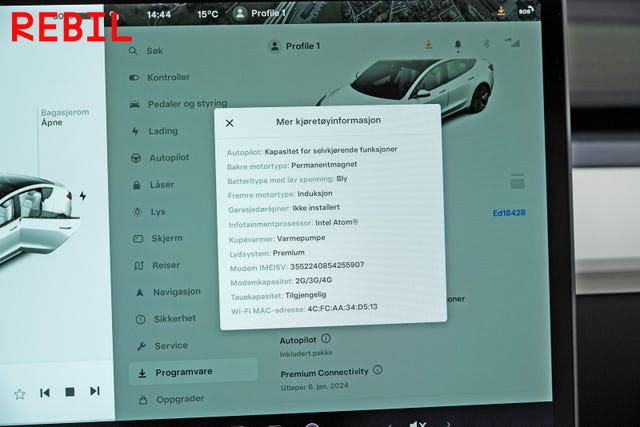
Task: Click the Bluetooth icon in settings header
Action: click(x=486, y=43)
